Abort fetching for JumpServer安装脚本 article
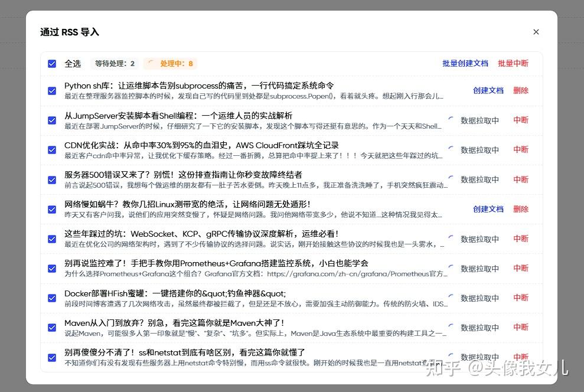This screenshot has width=584, height=392. 520,120
